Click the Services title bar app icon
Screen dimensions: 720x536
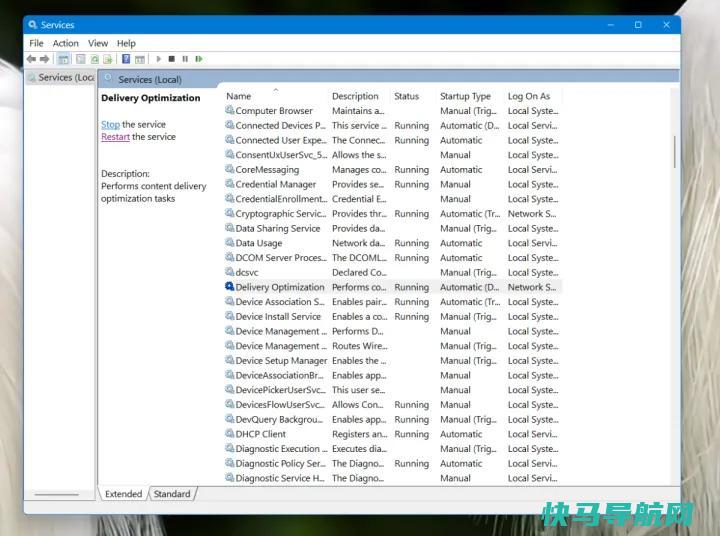point(33,24)
